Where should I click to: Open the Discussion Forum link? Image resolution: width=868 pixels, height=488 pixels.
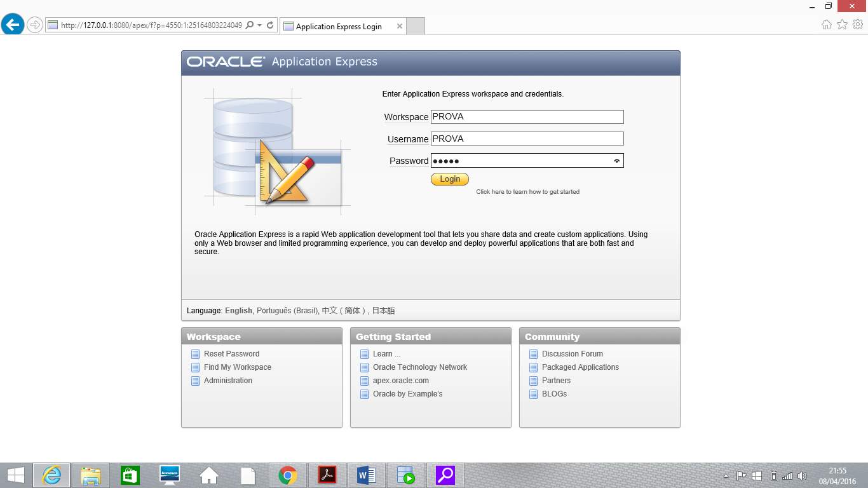tap(573, 354)
